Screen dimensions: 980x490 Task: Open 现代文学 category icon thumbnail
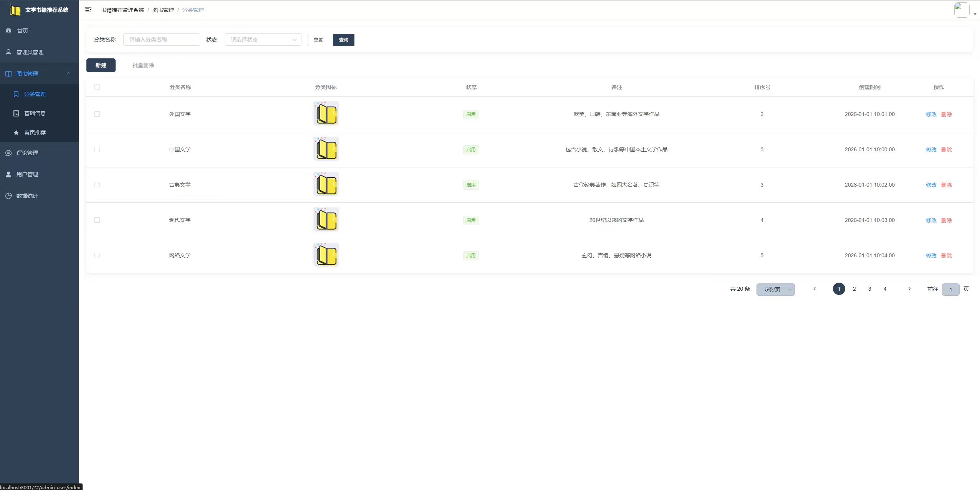326,220
